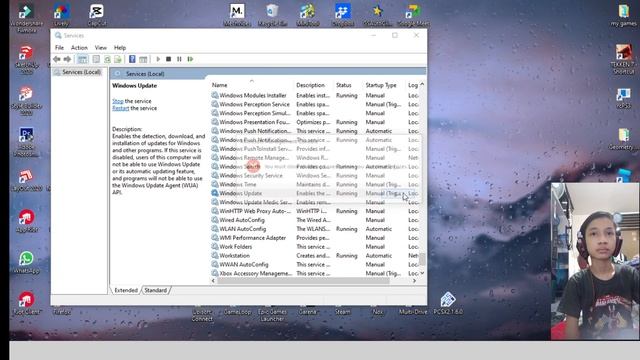Click the Restart Service toolbar icon
Screen dimensions: 640x360
click(190, 59)
